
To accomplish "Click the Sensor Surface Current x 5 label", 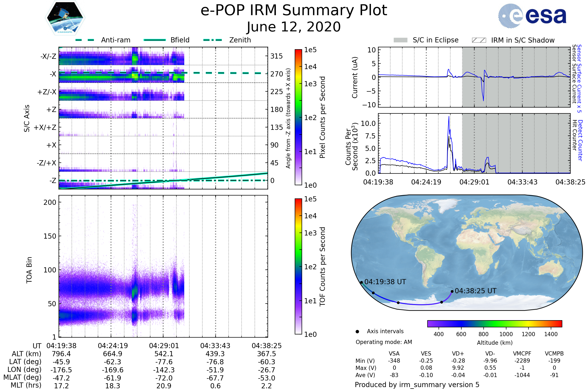I will click(579, 78).
